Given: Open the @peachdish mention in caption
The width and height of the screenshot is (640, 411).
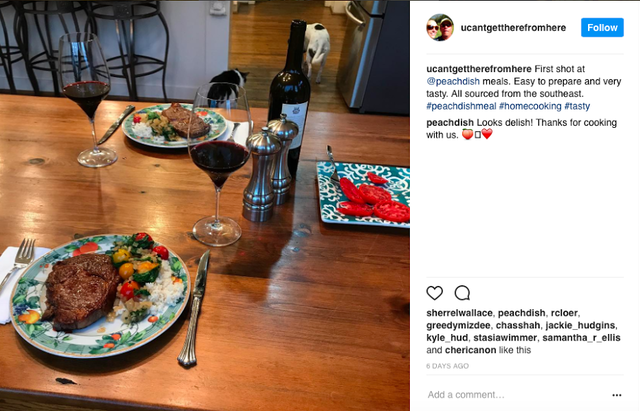Looking at the screenshot, I should (x=453, y=81).
